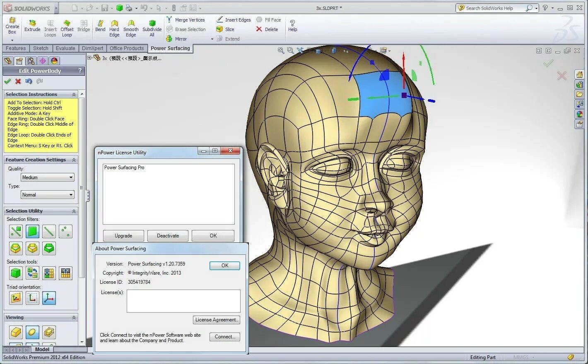The width and height of the screenshot is (588, 364).
Task: Collapse the Selection Instructions section
Action: [74, 94]
